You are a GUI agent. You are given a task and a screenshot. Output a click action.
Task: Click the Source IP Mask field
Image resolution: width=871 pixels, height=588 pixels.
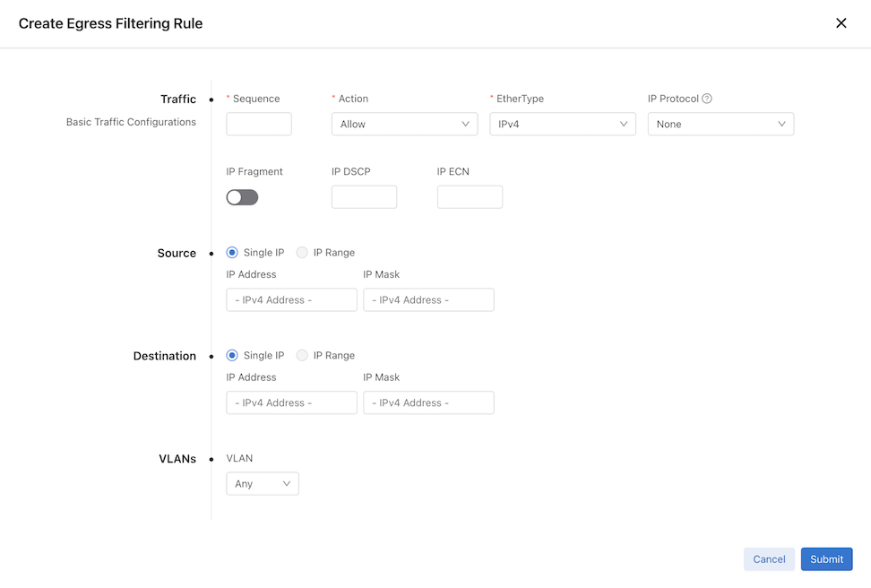(428, 300)
